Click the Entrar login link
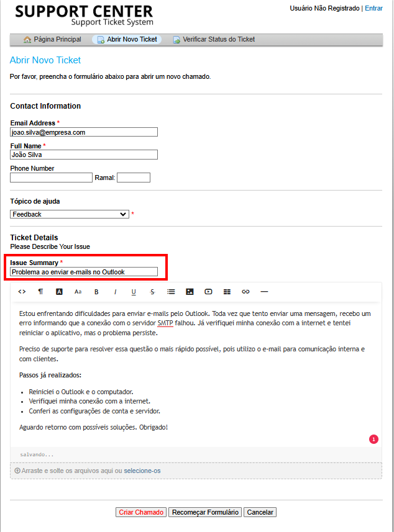This screenshot has height=532, width=394. click(373, 8)
